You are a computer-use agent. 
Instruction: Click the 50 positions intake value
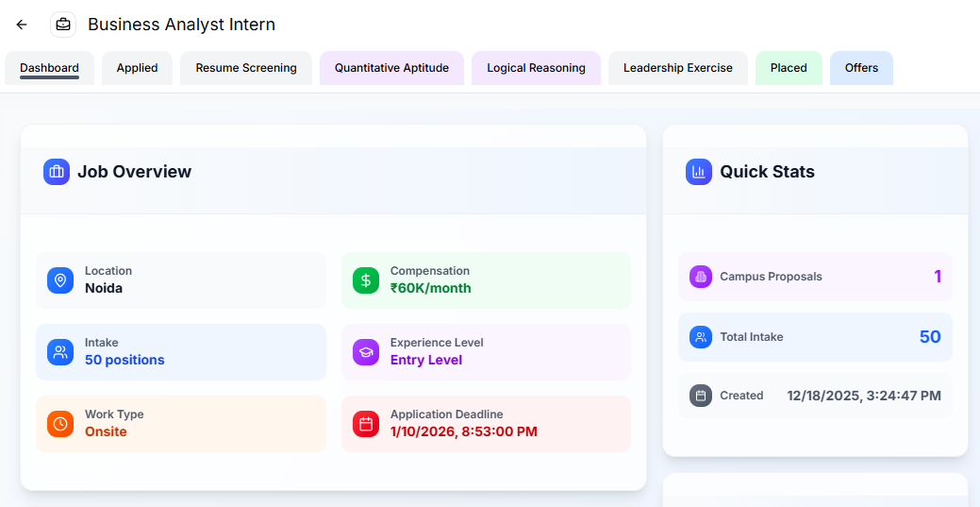tap(125, 360)
